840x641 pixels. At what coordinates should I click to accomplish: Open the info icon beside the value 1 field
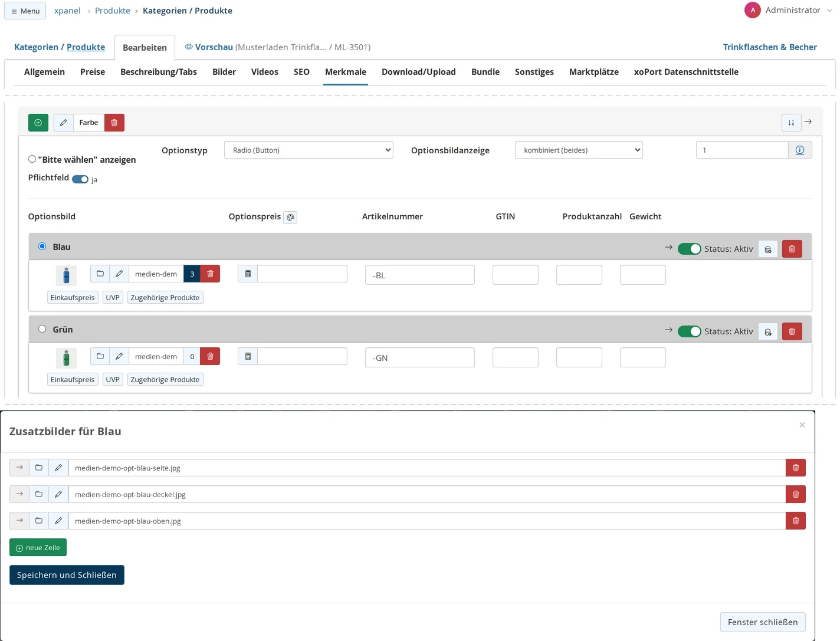click(x=800, y=150)
